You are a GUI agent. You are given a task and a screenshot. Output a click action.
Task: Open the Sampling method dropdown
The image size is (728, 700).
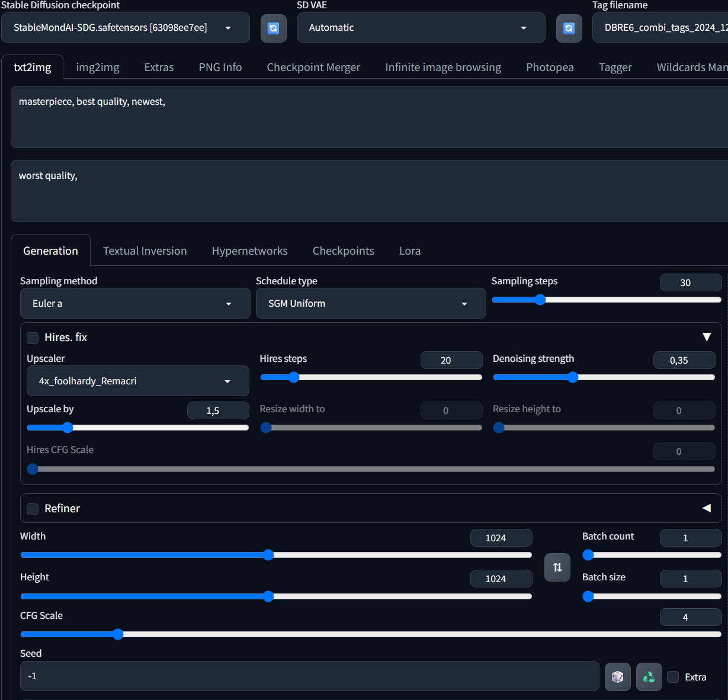[135, 303]
